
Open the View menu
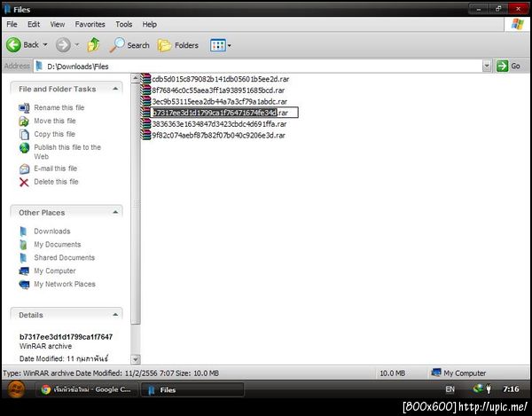point(58,25)
